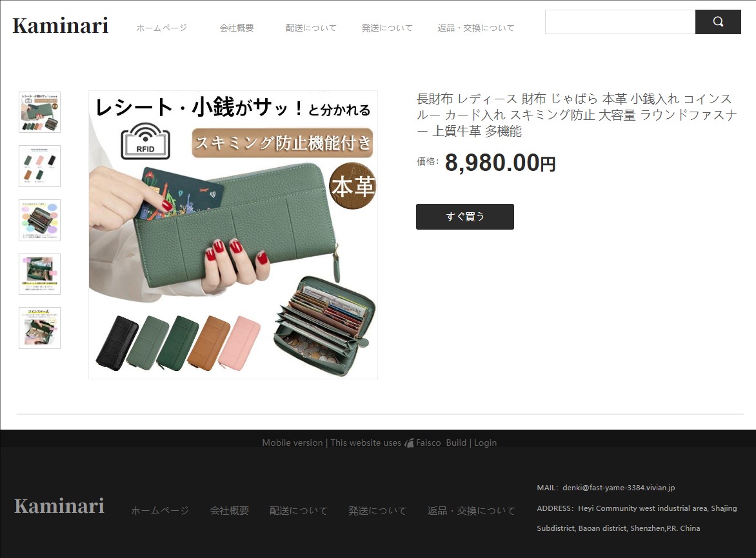Click the Kaminari logo in footer
The width and height of the screenshot is (756, 558).
point(59,506)
